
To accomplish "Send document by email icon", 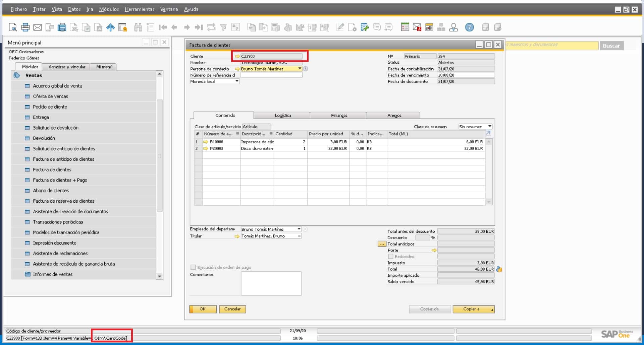I will [38, 27].
